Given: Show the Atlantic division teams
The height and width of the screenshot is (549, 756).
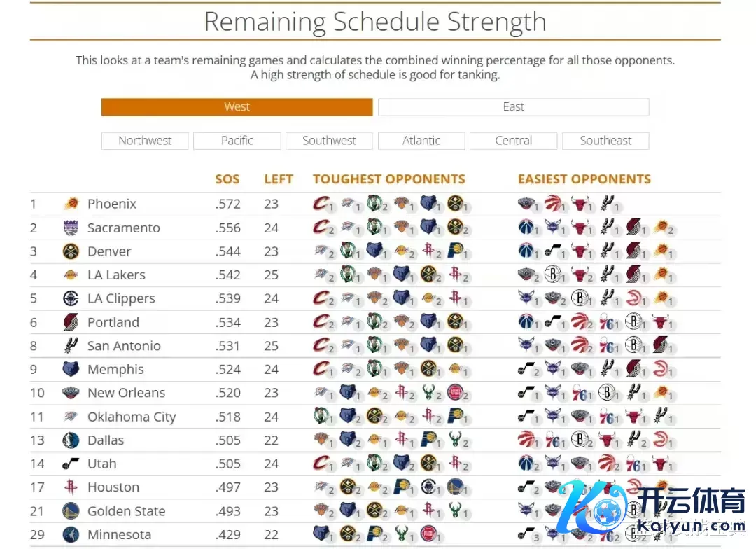Looking at the screenshot, I should click(421, 141).
